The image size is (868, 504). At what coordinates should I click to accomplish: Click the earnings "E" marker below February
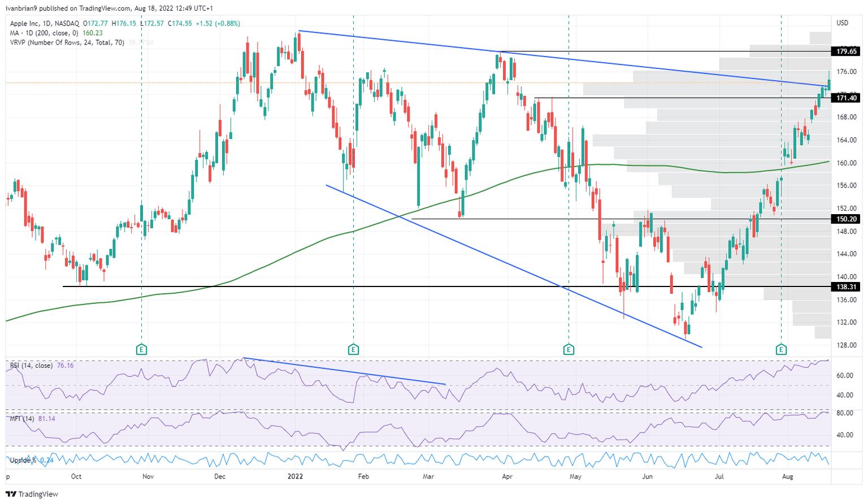pos(353,349)
